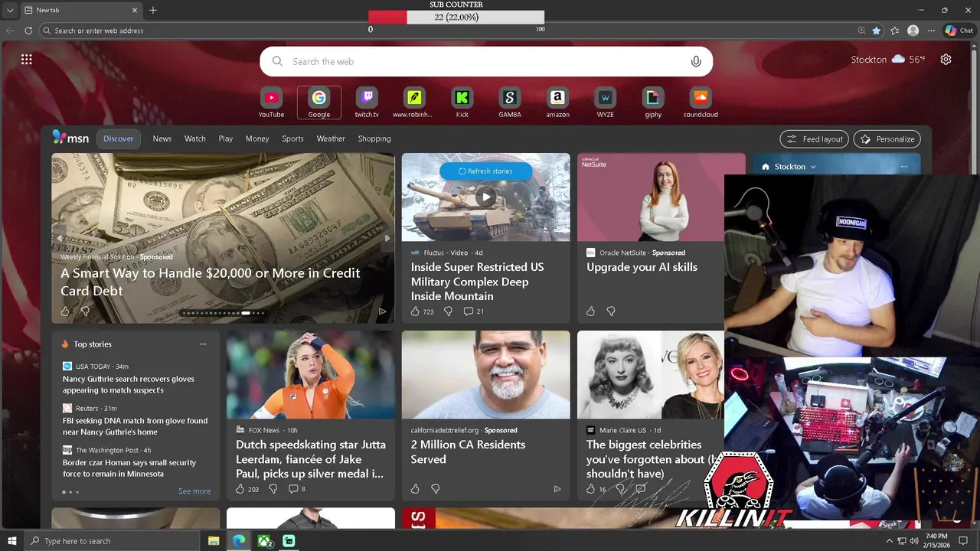Go to next carousel story arrow
Viewport: 980px width, 551px height.
(x=387, y=238)
